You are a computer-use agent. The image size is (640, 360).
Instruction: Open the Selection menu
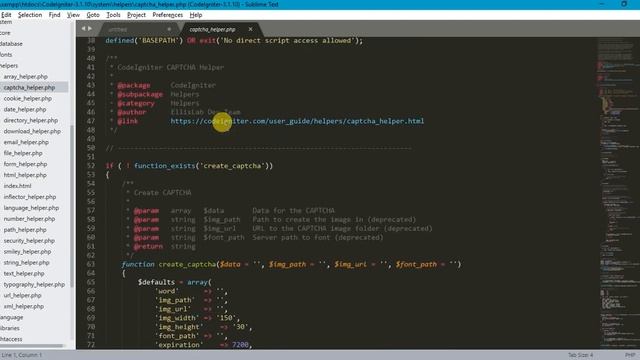pyautogui.click(x=30, y=15)
